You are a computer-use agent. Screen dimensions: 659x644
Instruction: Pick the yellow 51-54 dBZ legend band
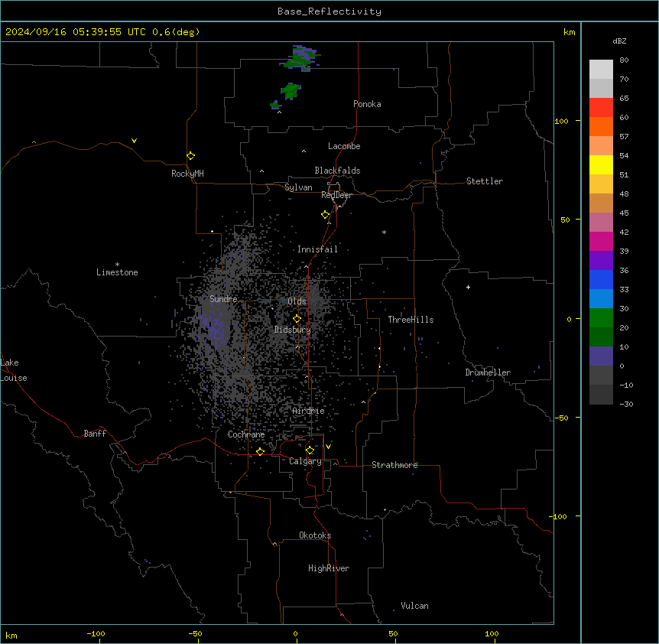(x=601, y=164)
